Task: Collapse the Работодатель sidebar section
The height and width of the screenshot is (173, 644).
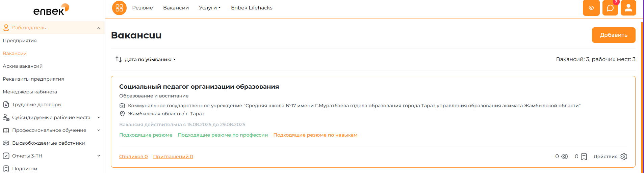Action: coord(99,28)
